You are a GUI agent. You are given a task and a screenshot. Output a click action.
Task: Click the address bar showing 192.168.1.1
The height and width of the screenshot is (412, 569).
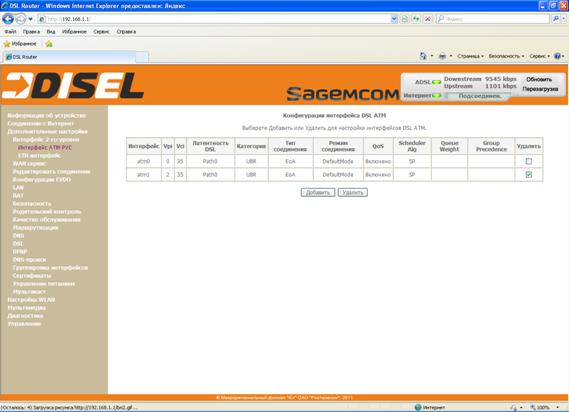click(x=214, y=19)
